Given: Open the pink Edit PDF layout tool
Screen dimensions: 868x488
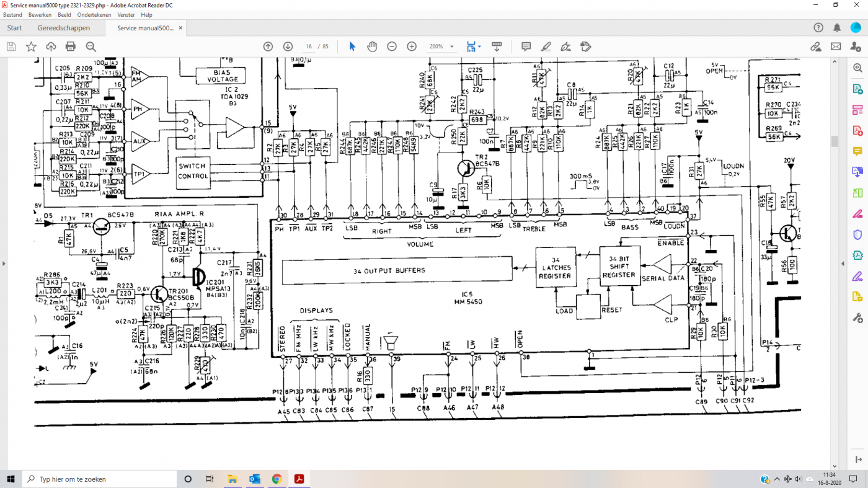Looking at the screenshot, I should pos(857,110).
